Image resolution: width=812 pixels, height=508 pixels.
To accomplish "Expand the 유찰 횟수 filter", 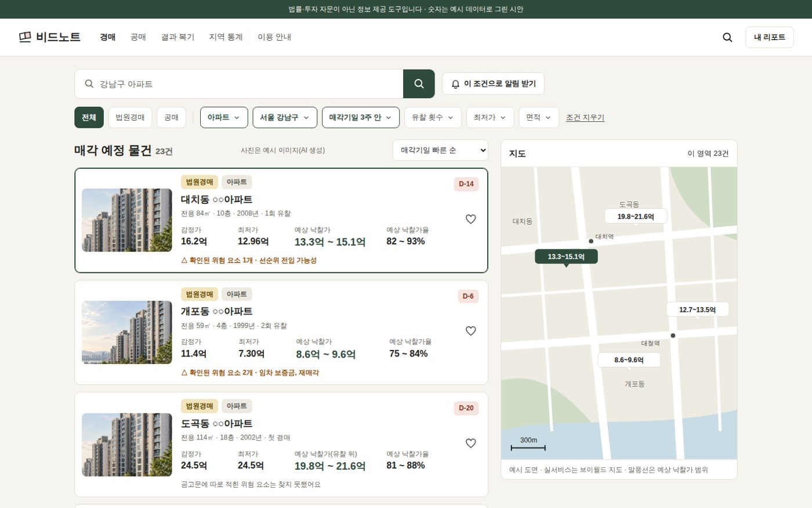I will [433, 117].
